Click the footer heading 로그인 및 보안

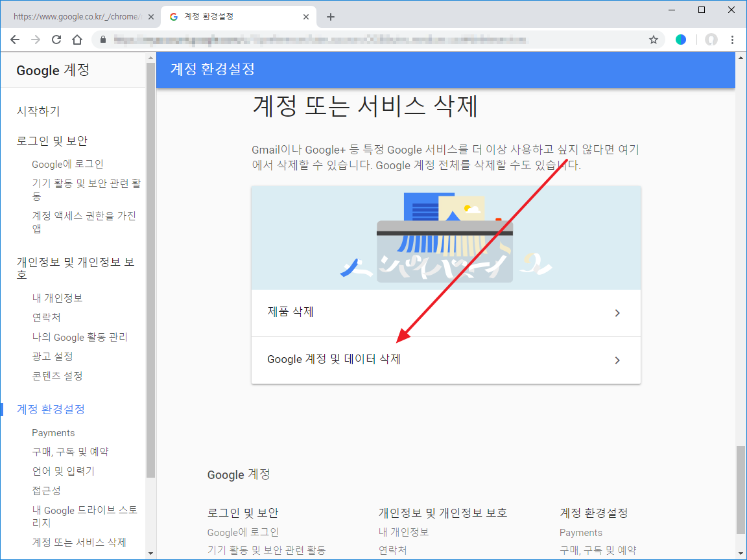pos(243,513)
